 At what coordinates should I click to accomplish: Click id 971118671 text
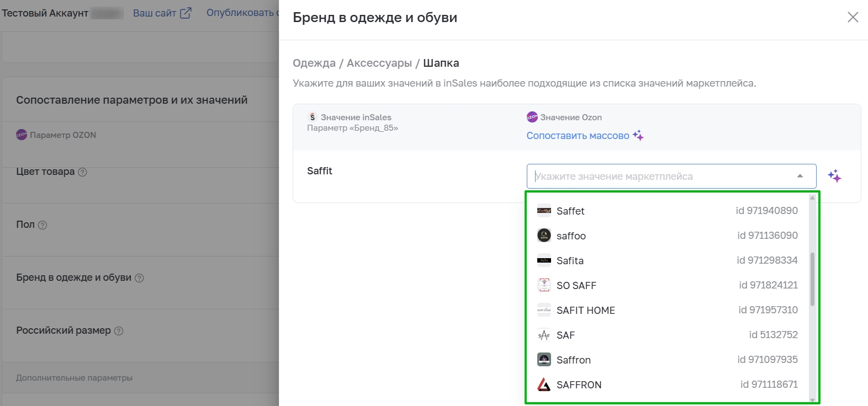[x=769, y=384]
